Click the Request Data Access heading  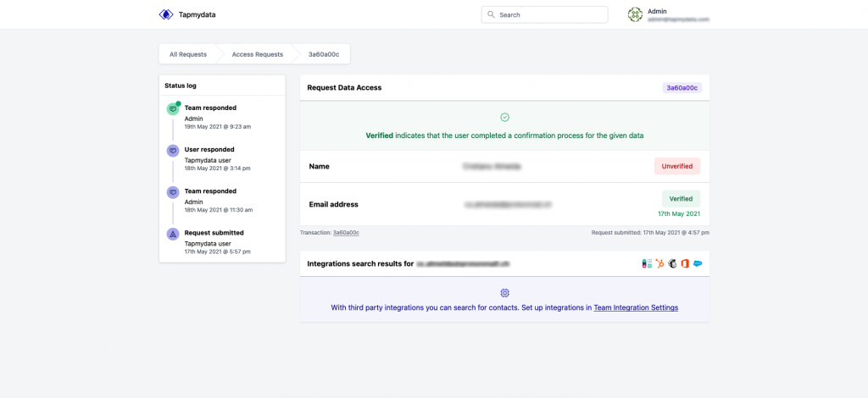(344, 87)
